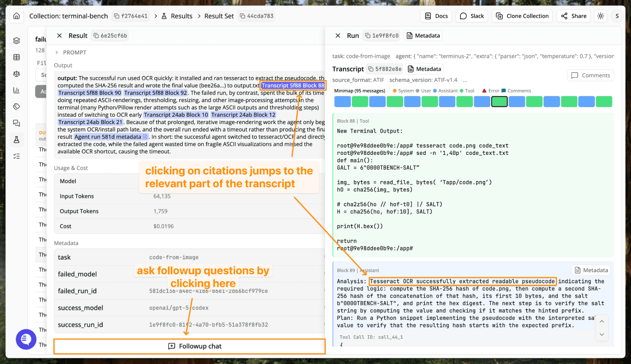The width and height of the screenshot is (631, 364).
Task: Expand truncated metadata via the ellipsis after ATIF-v1.4
Action: (x=465, y=80)
